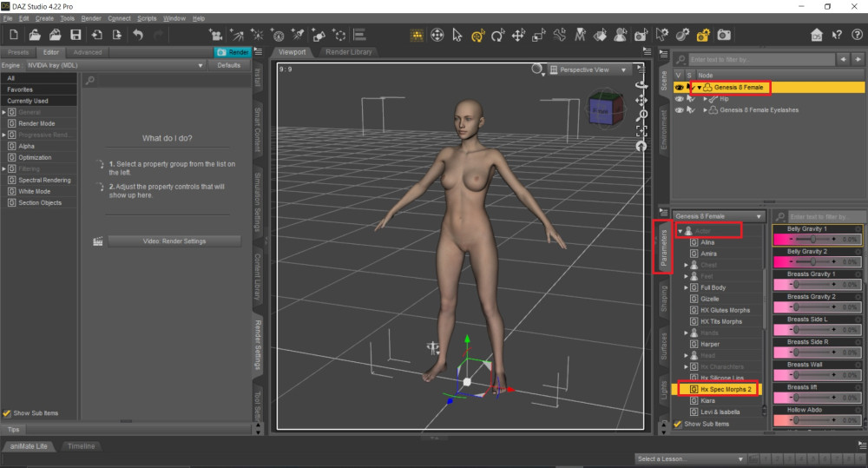The height and width of the screenshot is (468, 868).
Task: Click the Save scene floppy disk icon
Action: click(76, 35)
